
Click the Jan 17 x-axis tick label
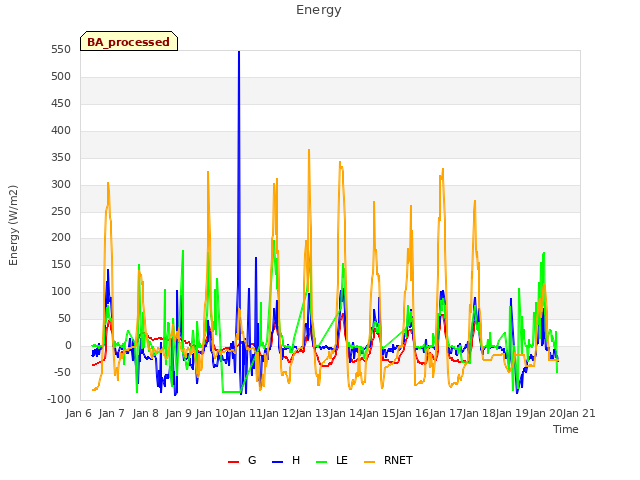pyautogui.click(x=446, y=413)
